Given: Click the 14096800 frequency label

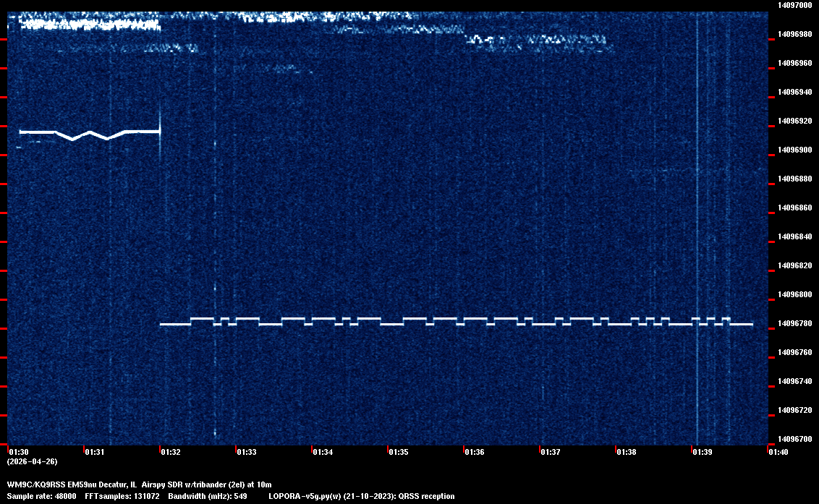Looking at the screenshot, I should tap(794, 295).
